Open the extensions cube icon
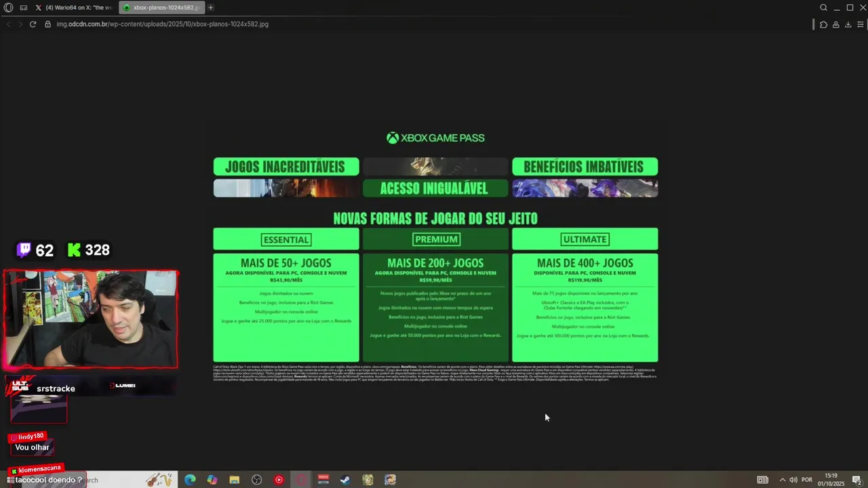Viewport: 868px width, 488px height. pos(823,24)
